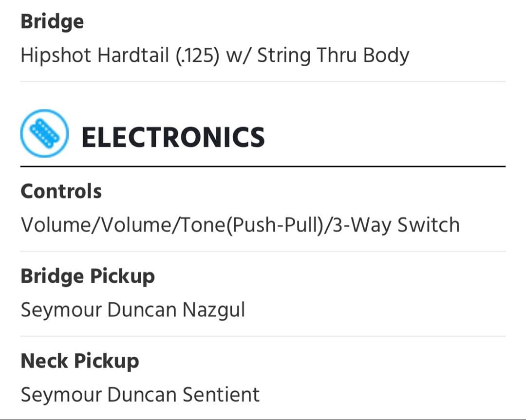Image resolution: width=526 pixels, height=420 pixels.
Task: Click the Neck Pickup label
Action: [x=80, y=361]
